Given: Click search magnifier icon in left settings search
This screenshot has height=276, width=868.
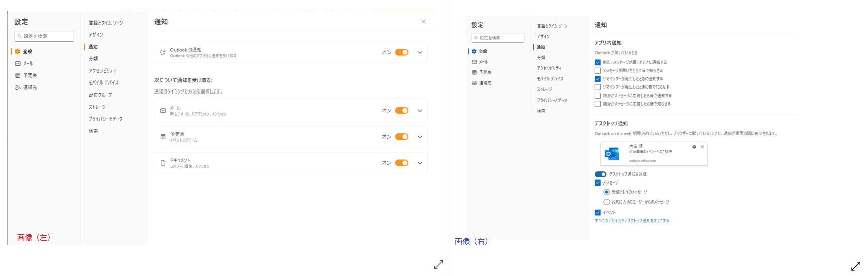Looking at the screenshot, I should click(x=20, y=36).
